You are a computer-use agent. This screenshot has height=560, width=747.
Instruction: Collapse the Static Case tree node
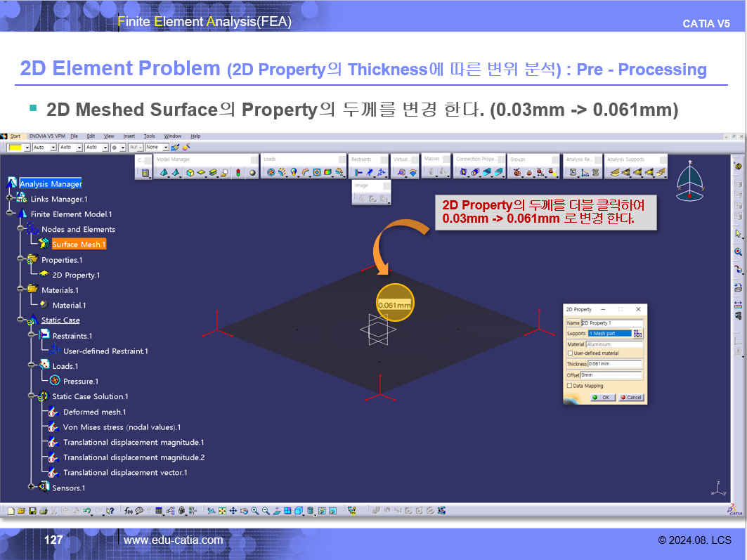coord(20,320)
